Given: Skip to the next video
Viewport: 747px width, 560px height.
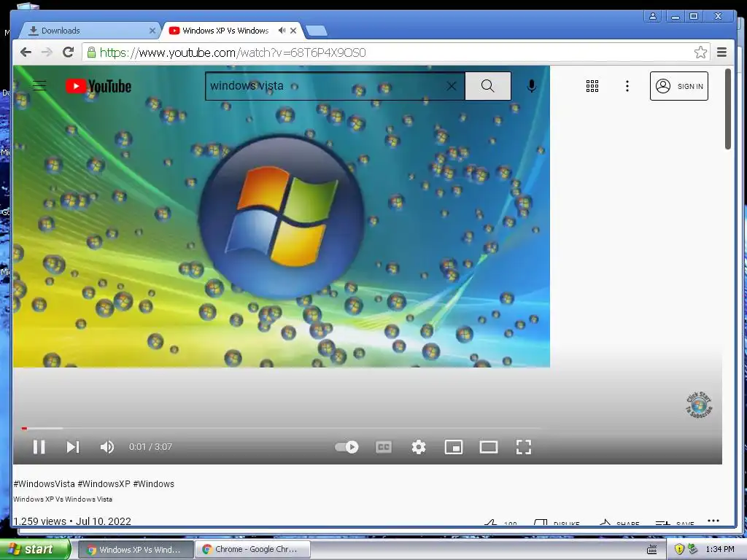Looking at the screenshot, I should pyautogui.click(x=73, y=447).
